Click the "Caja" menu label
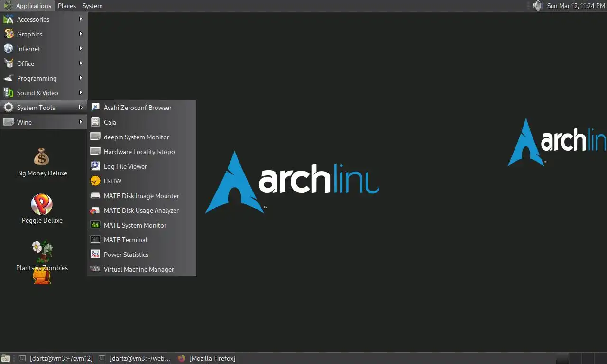This screenshot has height=364, width=607. 110,122
